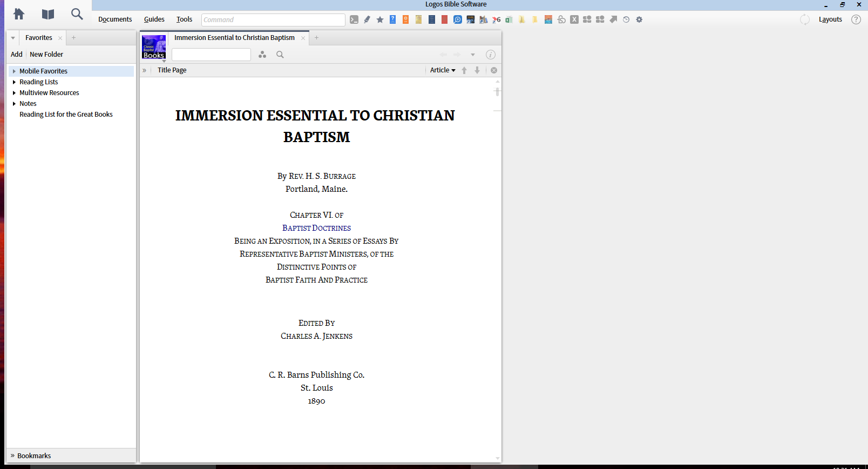The image size is (868, 469).
Task: Click the Baptist Doctrines link
Action: point(316,228)
